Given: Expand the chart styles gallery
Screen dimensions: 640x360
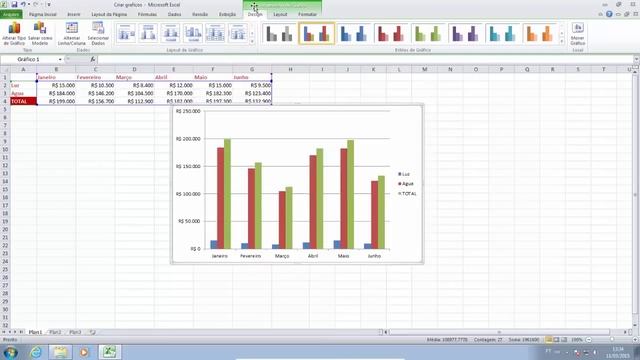Looking at the screenshot, I should point(562,41).
